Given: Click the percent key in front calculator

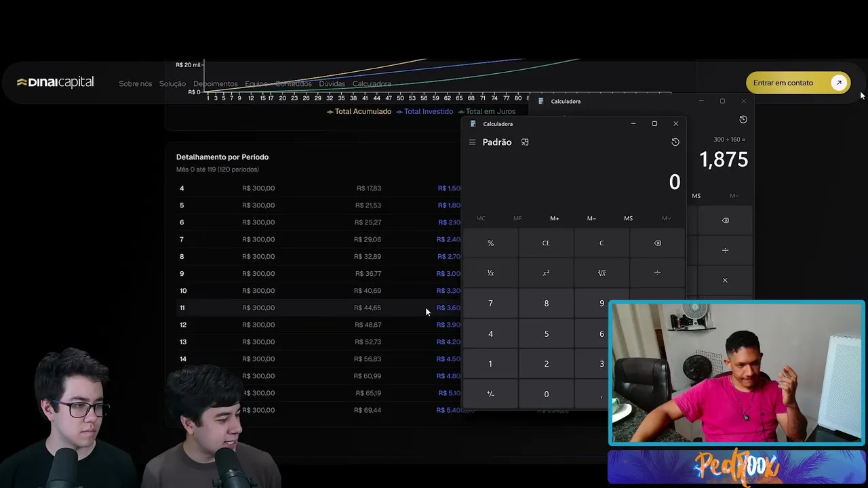Looking at the screenshot, I should (x=490, y=243).
